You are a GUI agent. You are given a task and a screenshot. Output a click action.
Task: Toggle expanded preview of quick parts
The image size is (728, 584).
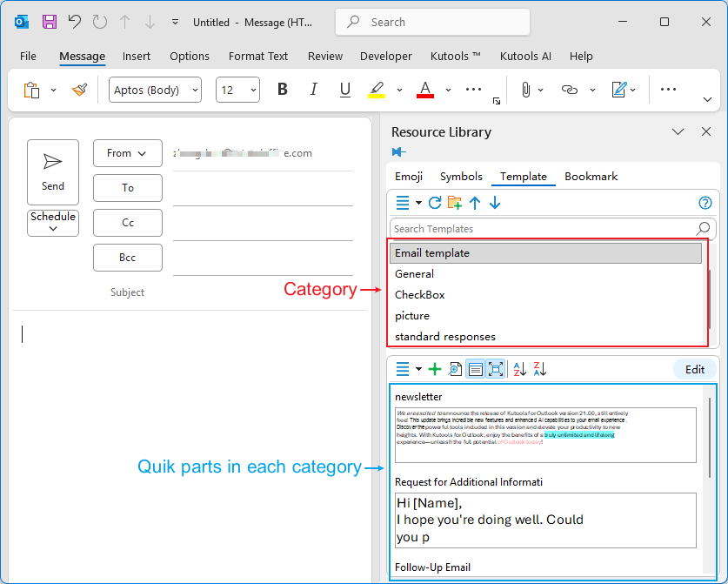tap(496, 369)
